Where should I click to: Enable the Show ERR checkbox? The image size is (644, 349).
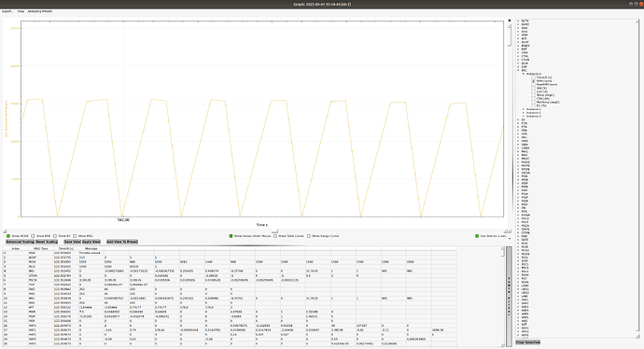pyautogui.click(x=33, y=236)
